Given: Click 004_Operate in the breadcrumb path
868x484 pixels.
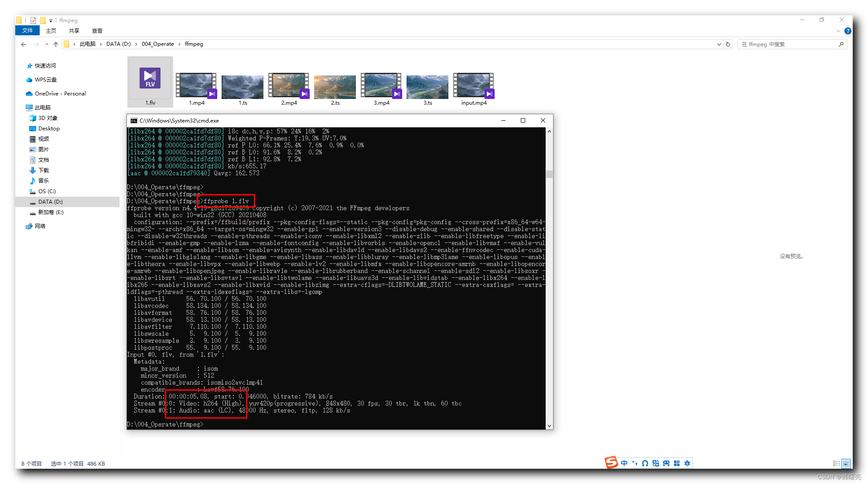Looking at the screenshot, I should pos(157,44).
